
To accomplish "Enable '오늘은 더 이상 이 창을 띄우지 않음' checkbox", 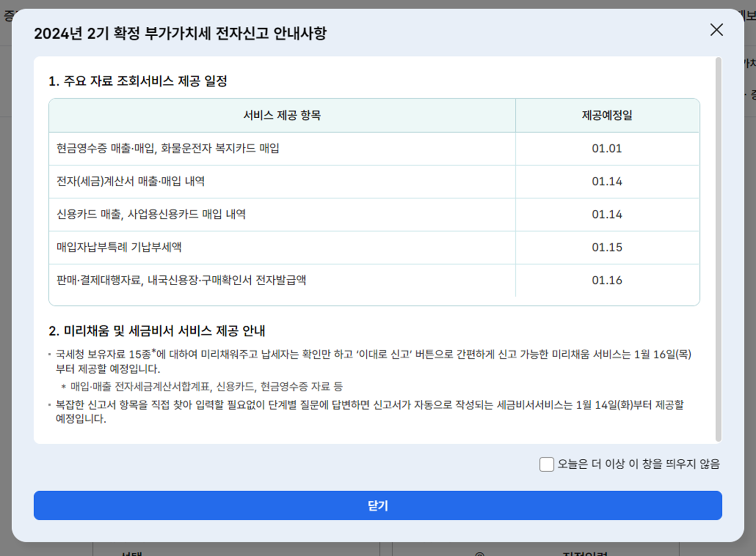I will tap(546, 465).
